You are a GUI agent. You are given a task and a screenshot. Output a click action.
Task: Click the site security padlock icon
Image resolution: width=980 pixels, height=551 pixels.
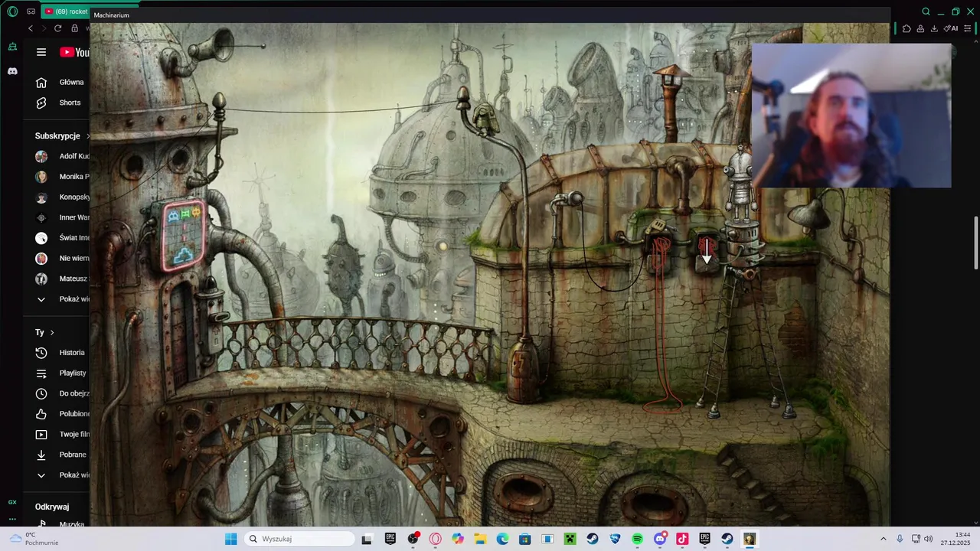(74, 28)
